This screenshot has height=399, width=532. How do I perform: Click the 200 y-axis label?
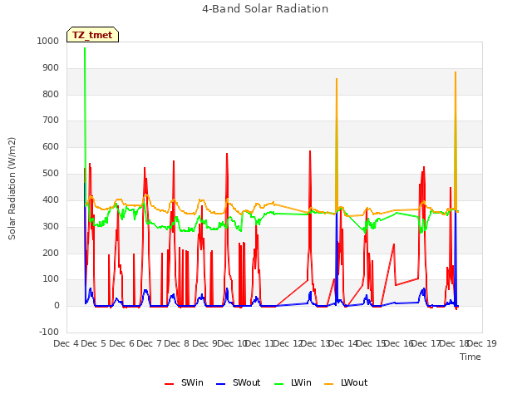tap(51, 253)
